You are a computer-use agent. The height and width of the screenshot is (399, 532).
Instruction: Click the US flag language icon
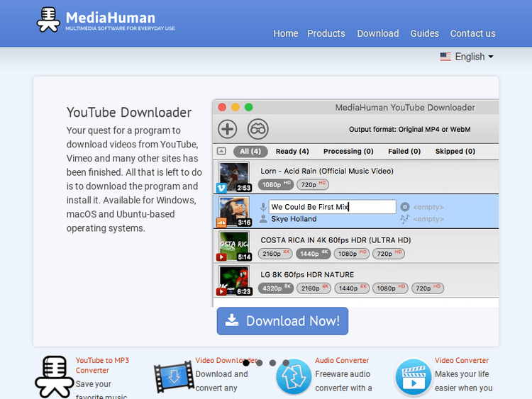click(x=445, y=57)
